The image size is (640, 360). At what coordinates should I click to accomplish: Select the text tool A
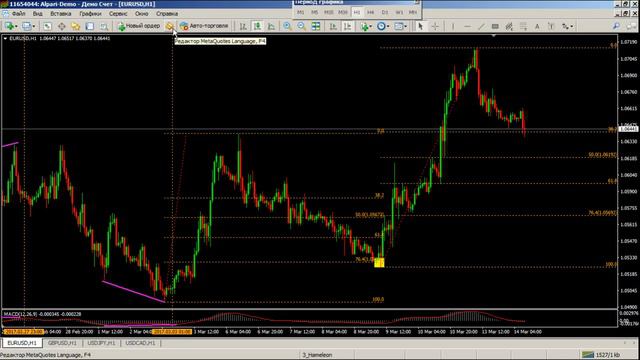[x=537, y=26]
